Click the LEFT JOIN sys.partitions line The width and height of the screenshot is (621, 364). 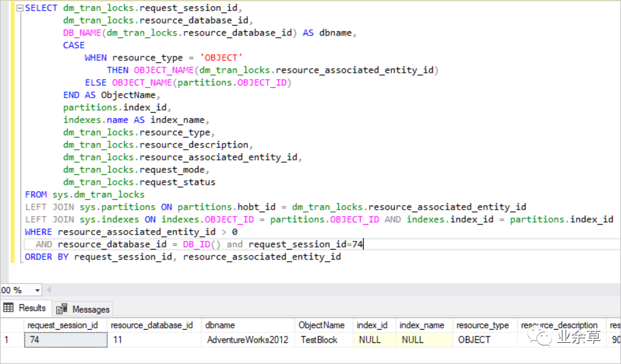tap(276, 207)
